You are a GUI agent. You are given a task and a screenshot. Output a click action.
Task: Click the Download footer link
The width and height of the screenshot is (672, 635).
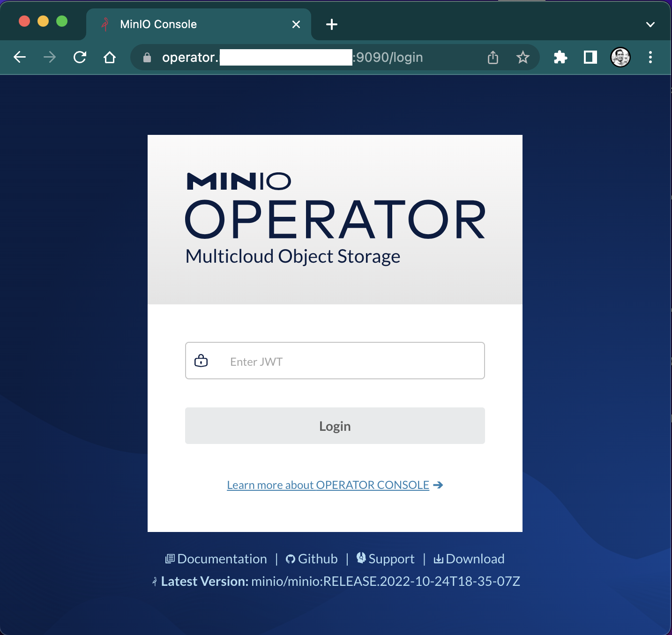pos(474,559)
